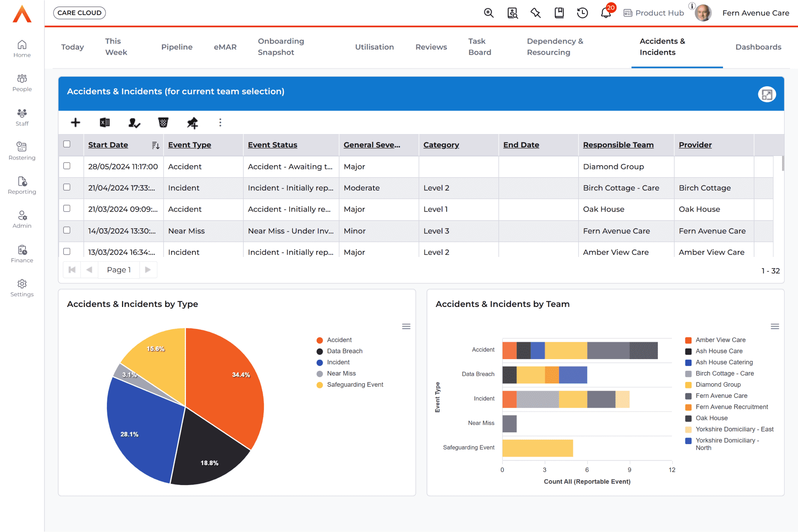Click the recycle bin icon in toolbar
Viewport: 798px width, 532px height.
coord(163,123)
